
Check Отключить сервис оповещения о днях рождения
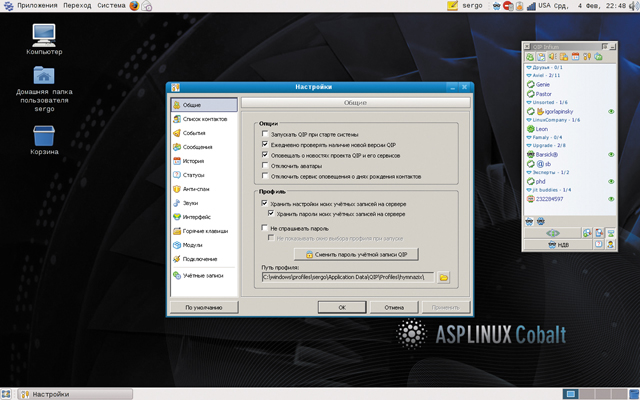point(265,176)
